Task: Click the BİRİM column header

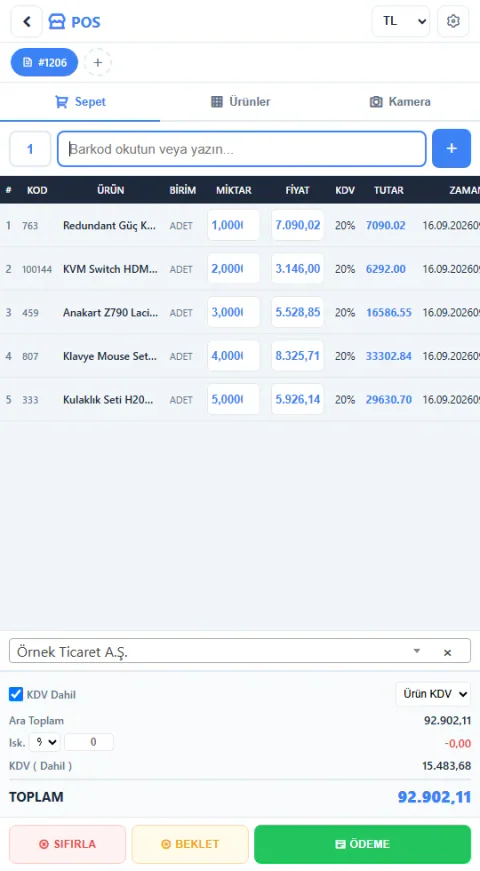Action: click(182, 190)
